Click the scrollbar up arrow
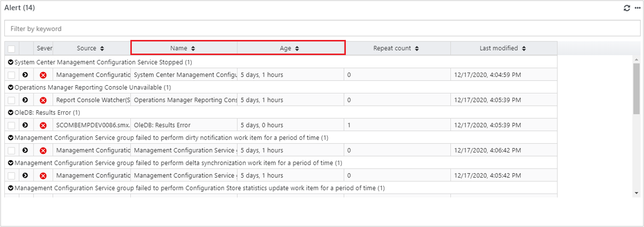Viewport: 644px width, 227px height. 637,59
